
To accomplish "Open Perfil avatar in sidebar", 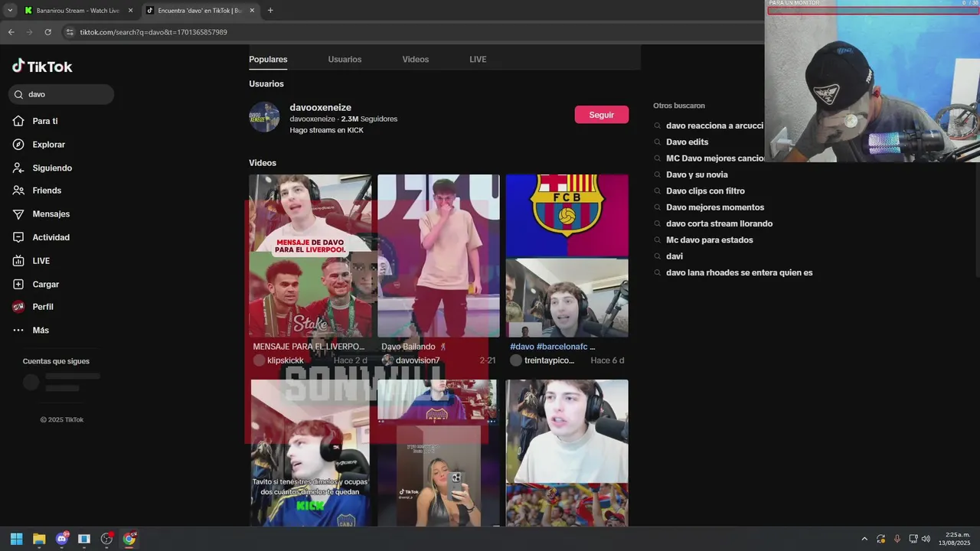I will (x=18, y=307).
